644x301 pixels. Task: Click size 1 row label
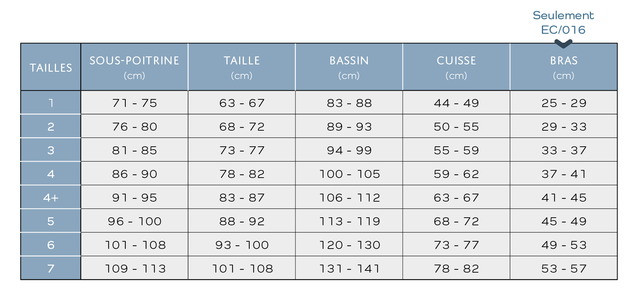[51, 103]
